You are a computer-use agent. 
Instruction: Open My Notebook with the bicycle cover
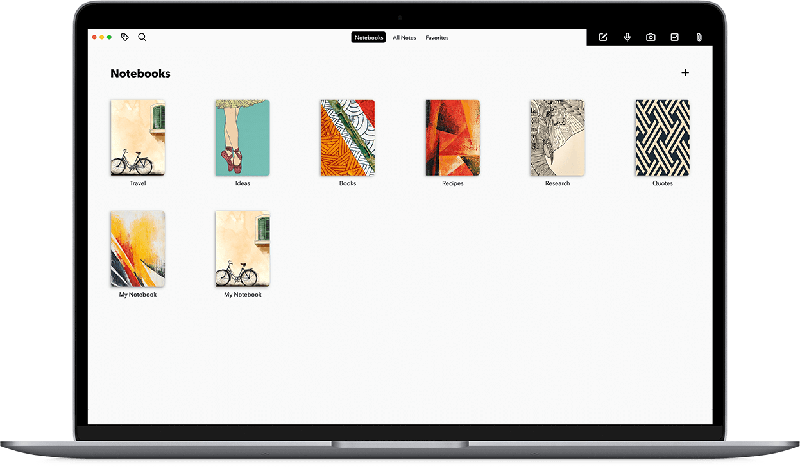tap(243, 249)
